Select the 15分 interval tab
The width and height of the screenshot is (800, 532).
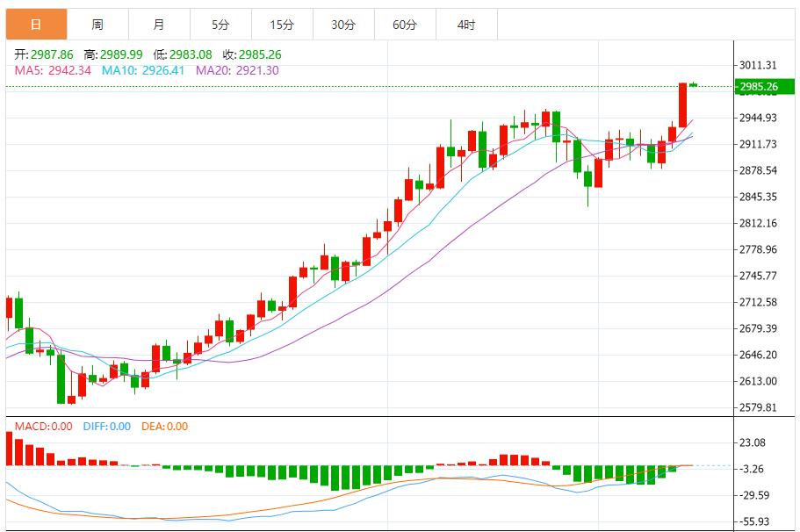pyautogui.click(x=282, y=25)
